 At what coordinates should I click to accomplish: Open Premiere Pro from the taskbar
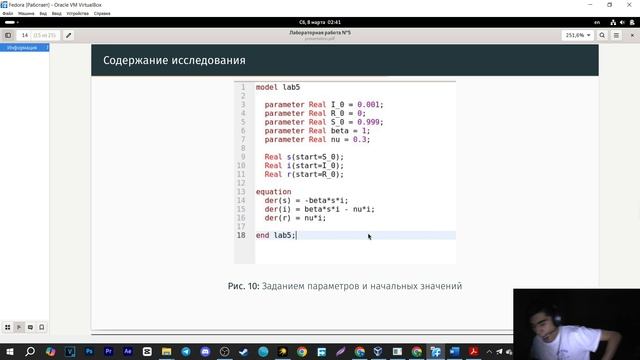pos(108,351)
